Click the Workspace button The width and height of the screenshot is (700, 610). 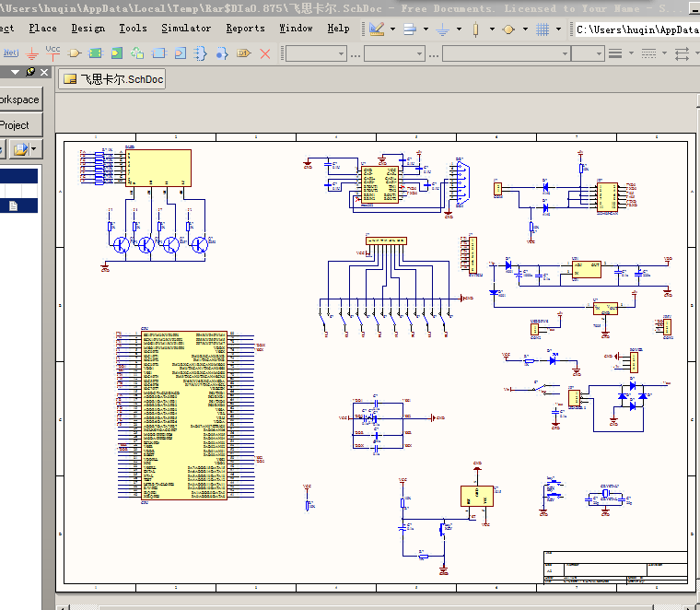point(20,100)
